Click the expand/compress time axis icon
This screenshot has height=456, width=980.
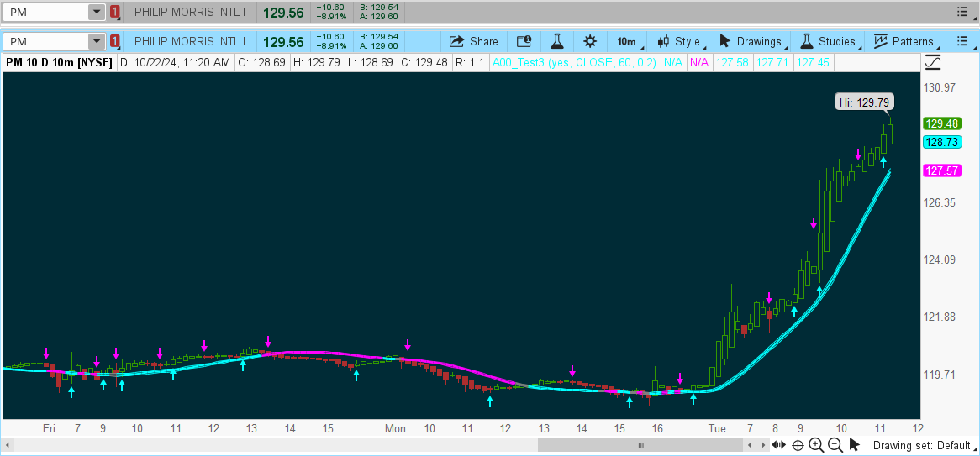(779, 445)
